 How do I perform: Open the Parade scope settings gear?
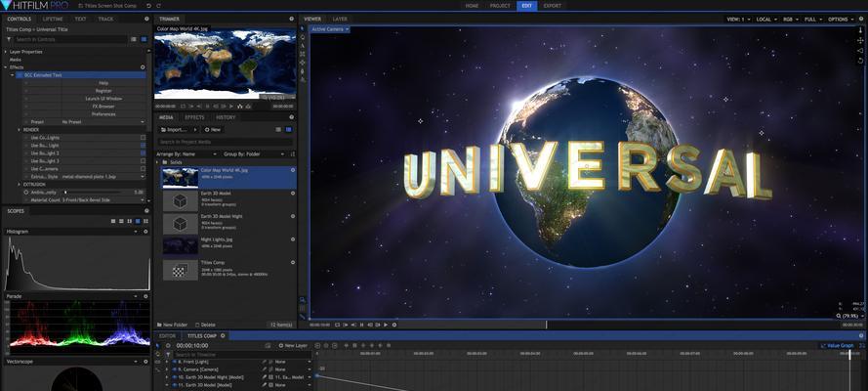[145, 296]
